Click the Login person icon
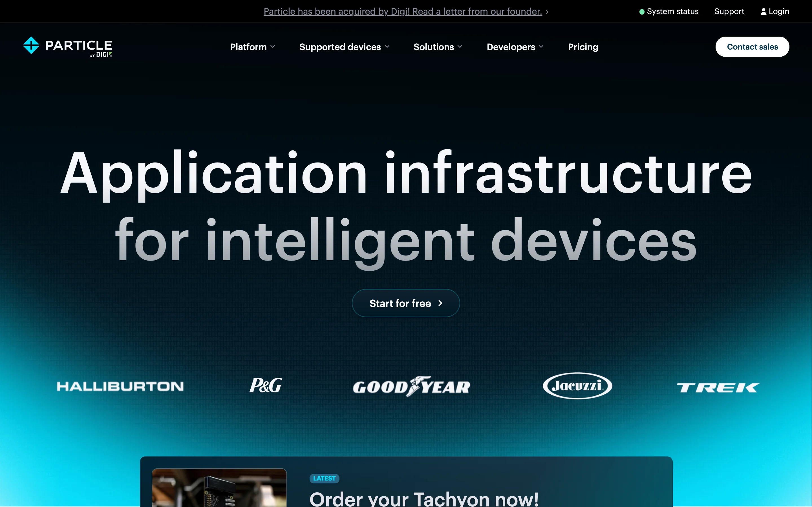812x507 pixels. [763, 11]
